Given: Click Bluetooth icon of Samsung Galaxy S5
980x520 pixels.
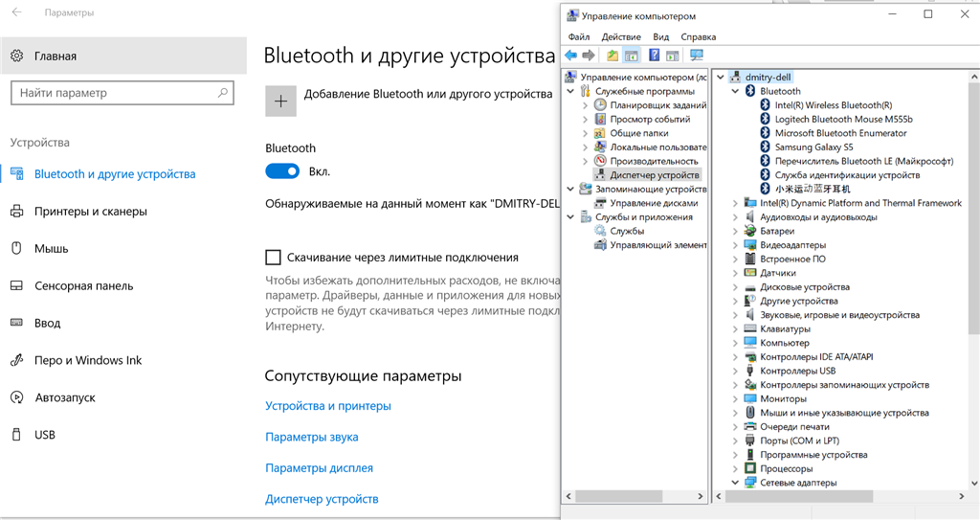Looking at the screenshot, I should pyautogui.click(x=765, y=147).
